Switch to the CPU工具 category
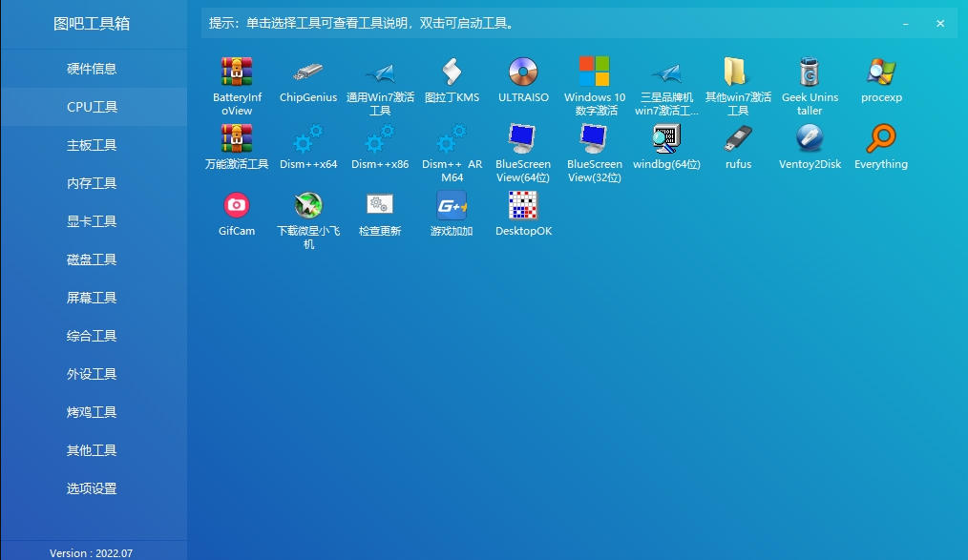Viewport: 968px width, 560px height. [94, 107]
